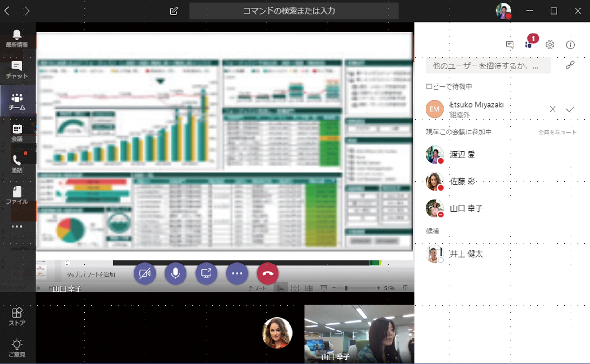The width and height of the screenshot is (590, 364).
Task: Admit Etsuko Miyazaki from lobby
Action: coord(571,109)
